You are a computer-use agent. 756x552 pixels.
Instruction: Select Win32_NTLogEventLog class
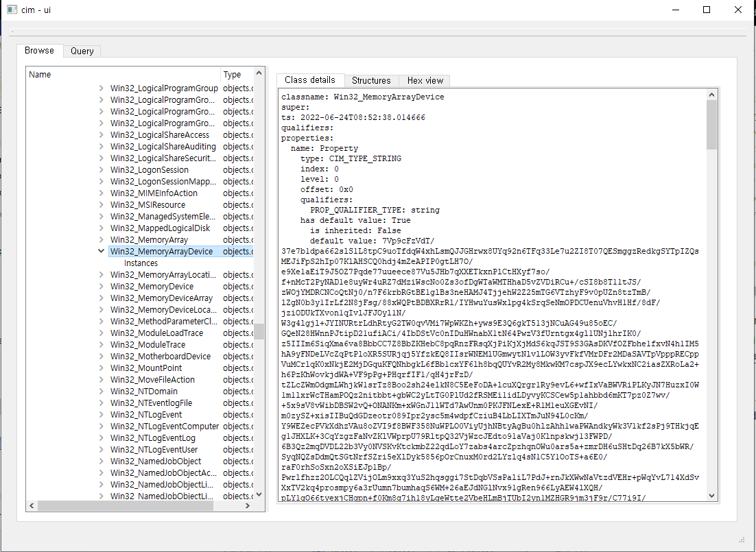153,437
